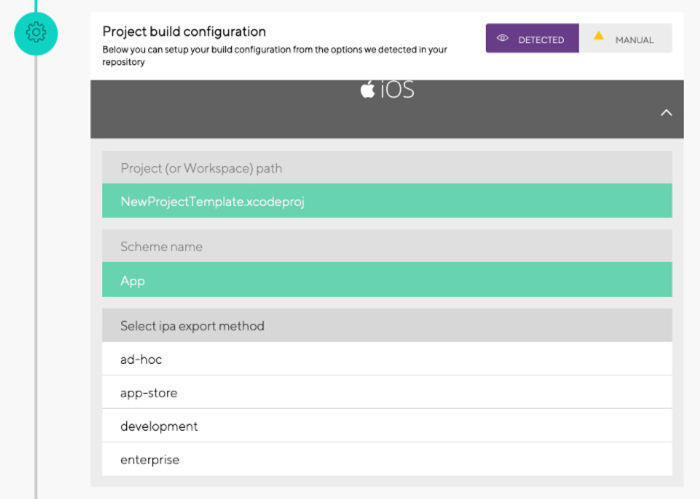Click the Project build configuration title

[184, 32]
